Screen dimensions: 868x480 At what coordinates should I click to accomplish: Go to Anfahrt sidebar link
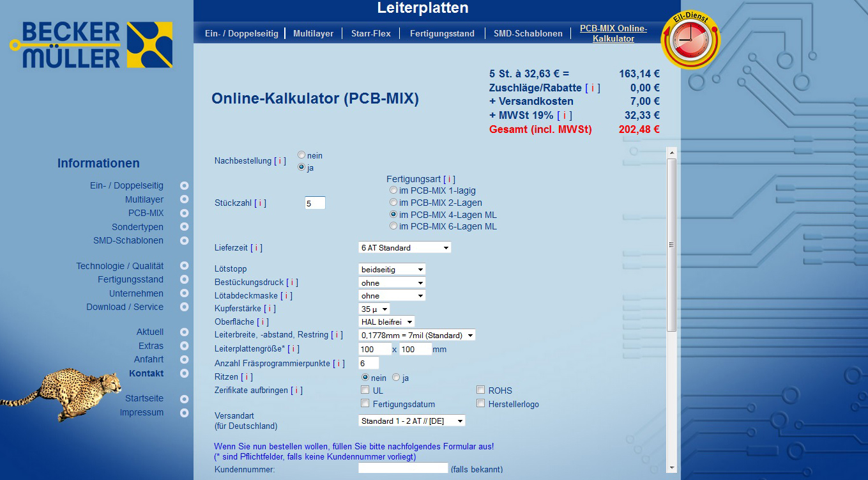(x=149, y=359)
